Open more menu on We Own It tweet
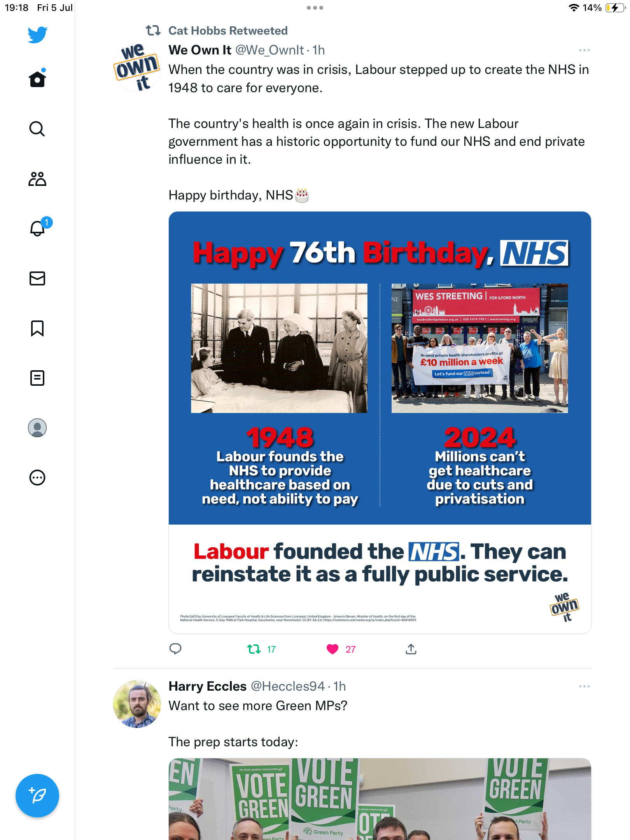630x840 pixels. 584,50
